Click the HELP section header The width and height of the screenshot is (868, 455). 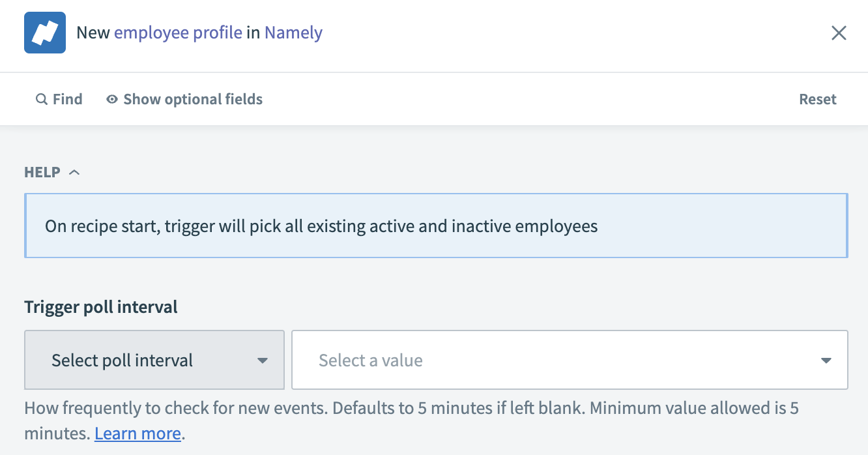click(42, 171)
